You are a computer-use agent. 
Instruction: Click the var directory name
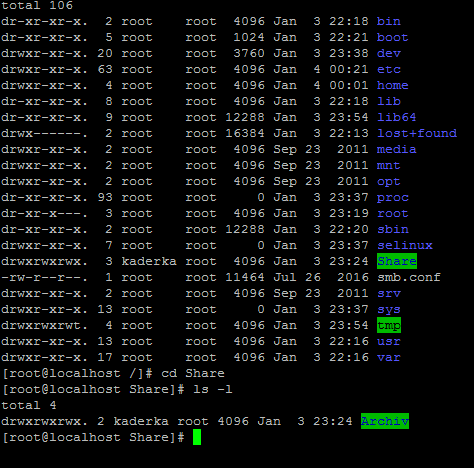(389, 357)
